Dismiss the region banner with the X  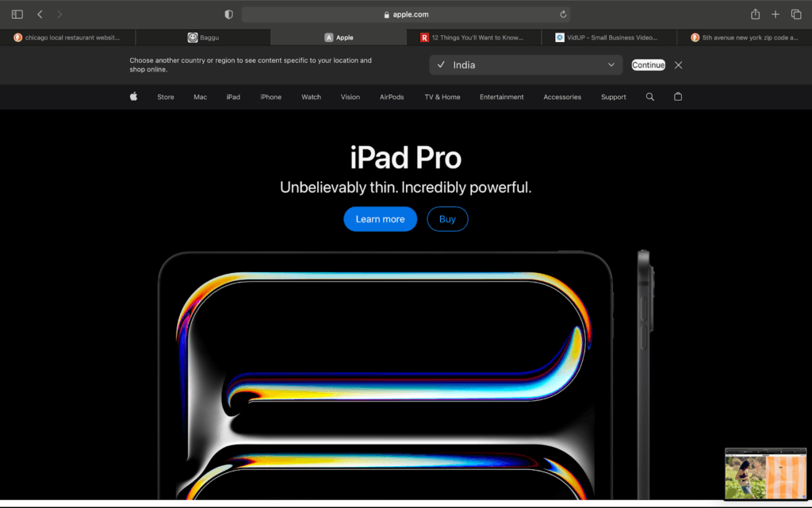tap(679, 65)
